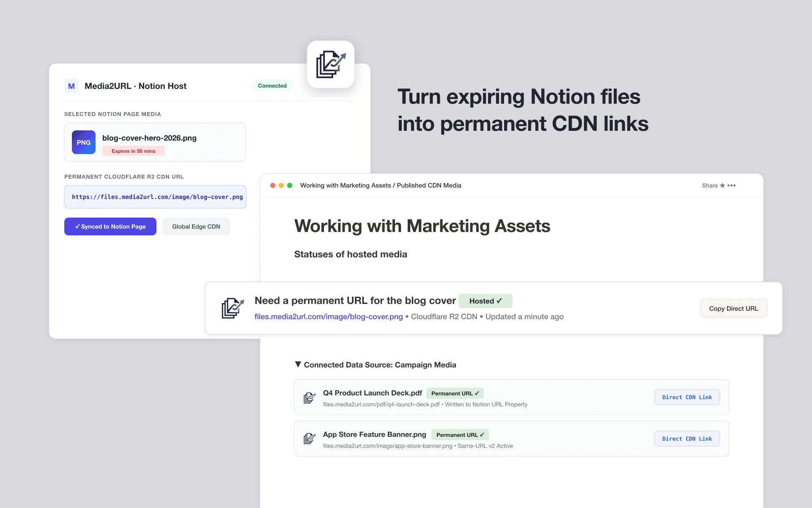The height and width of the screenshot is (508, 812).
Task: Click the icon beside App Store Feature Banner.png
Action: (x=310, y=439)
